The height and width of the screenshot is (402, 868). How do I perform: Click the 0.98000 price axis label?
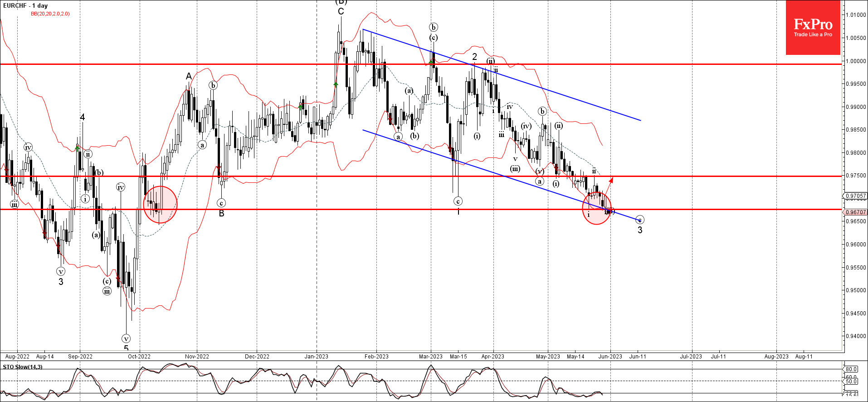tap(856, 153)
